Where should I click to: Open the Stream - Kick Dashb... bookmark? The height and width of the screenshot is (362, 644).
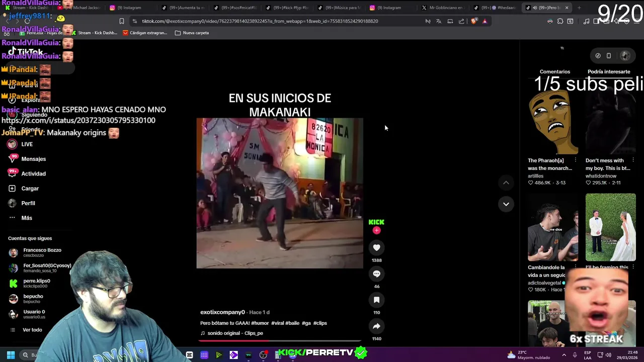(94, 33)
